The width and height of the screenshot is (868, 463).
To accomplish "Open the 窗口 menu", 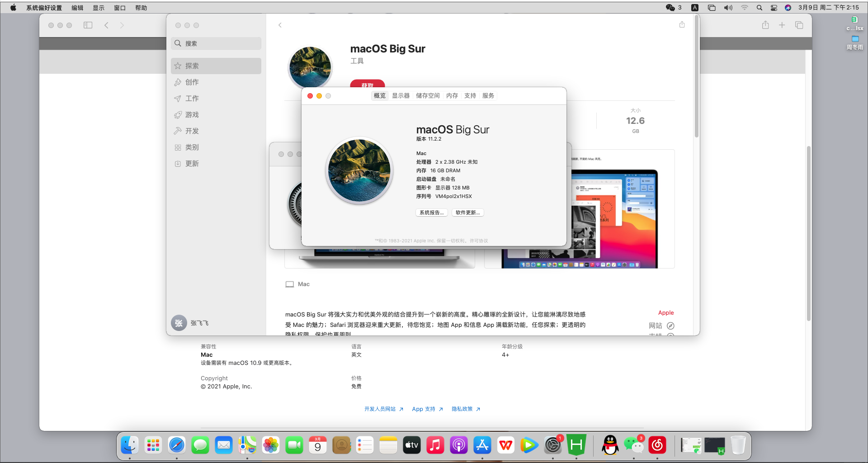I will coord(120,8).
